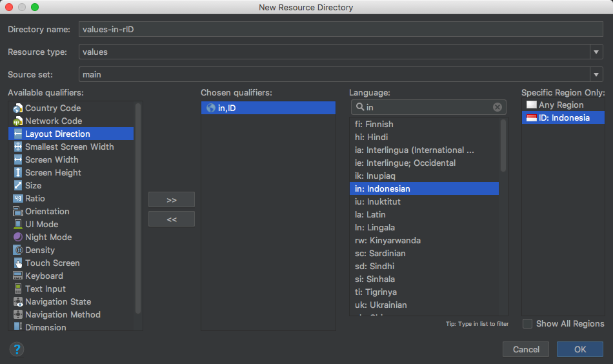Click the OK button
Screen dimensions: 613x364
click(x=579, y=349)
